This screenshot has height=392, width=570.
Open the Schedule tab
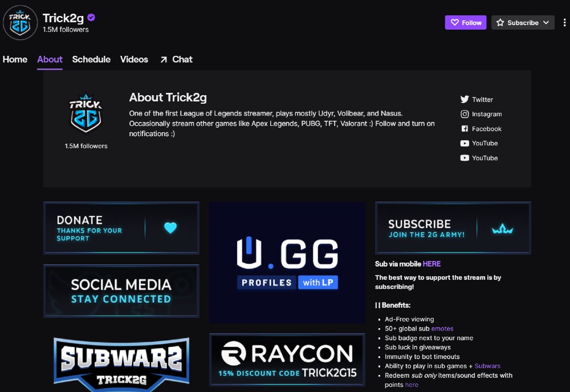click(91, 59)
